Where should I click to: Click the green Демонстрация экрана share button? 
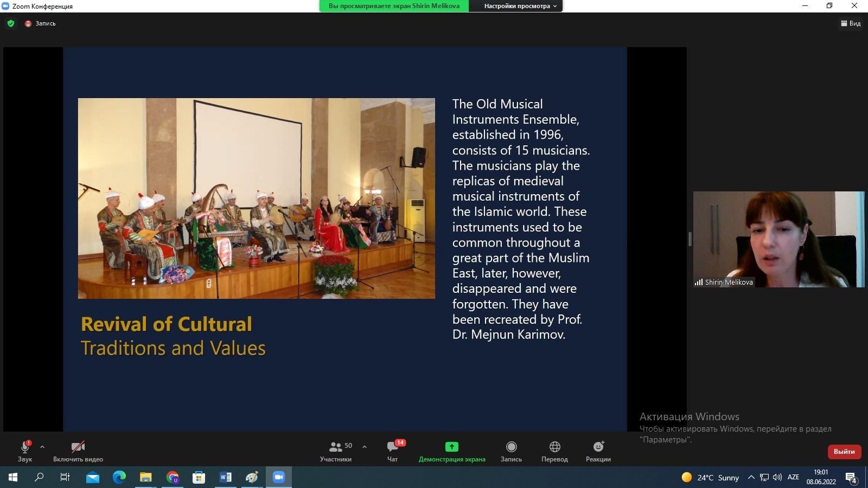452,451
